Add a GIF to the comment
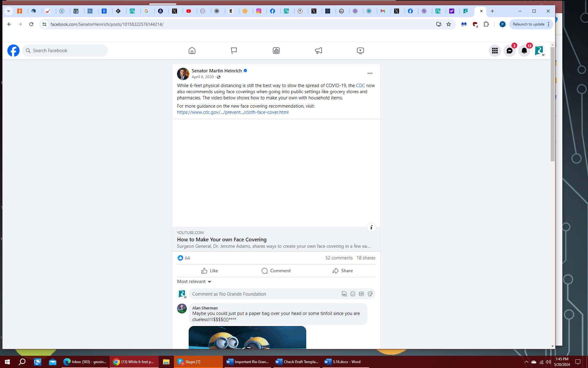The height and width of the screenshot is (368, 588). tap(361, 294)
